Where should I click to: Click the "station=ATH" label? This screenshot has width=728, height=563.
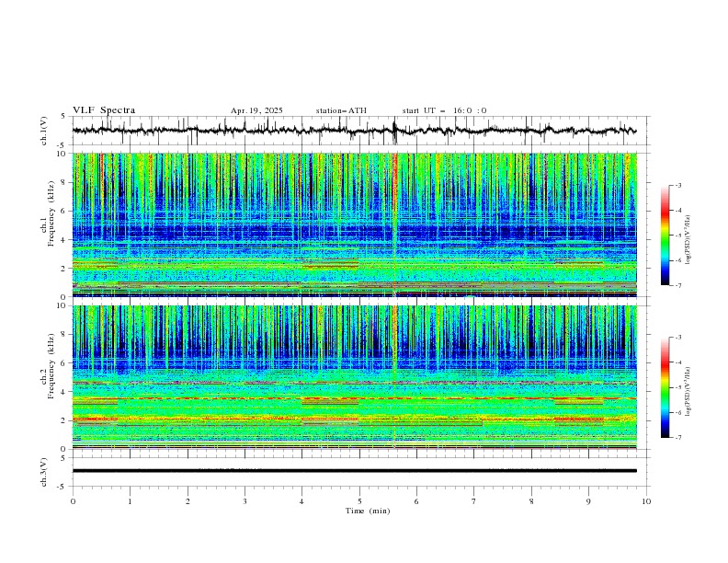point(341,110)
